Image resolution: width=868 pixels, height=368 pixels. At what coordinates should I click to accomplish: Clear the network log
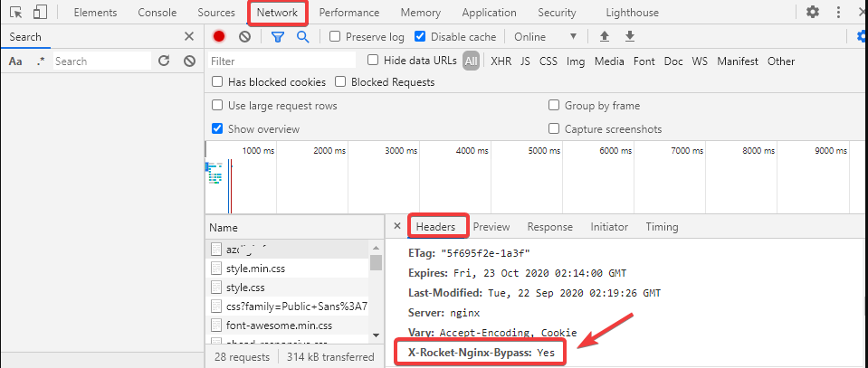244,37
